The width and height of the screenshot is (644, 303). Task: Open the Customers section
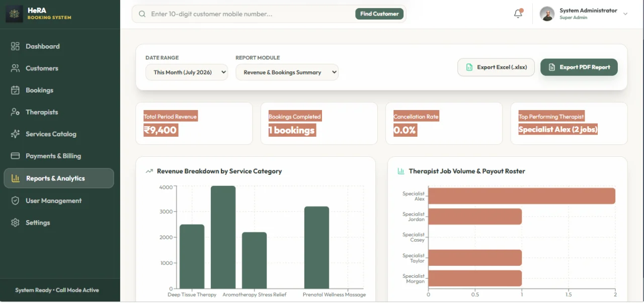[59, 68]
